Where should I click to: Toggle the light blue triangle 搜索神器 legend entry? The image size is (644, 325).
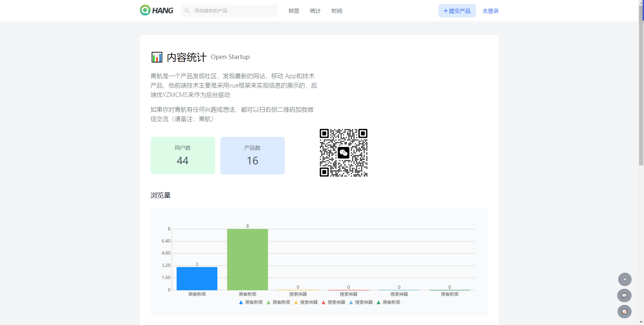pyautogui.click(x=361, y=302)
